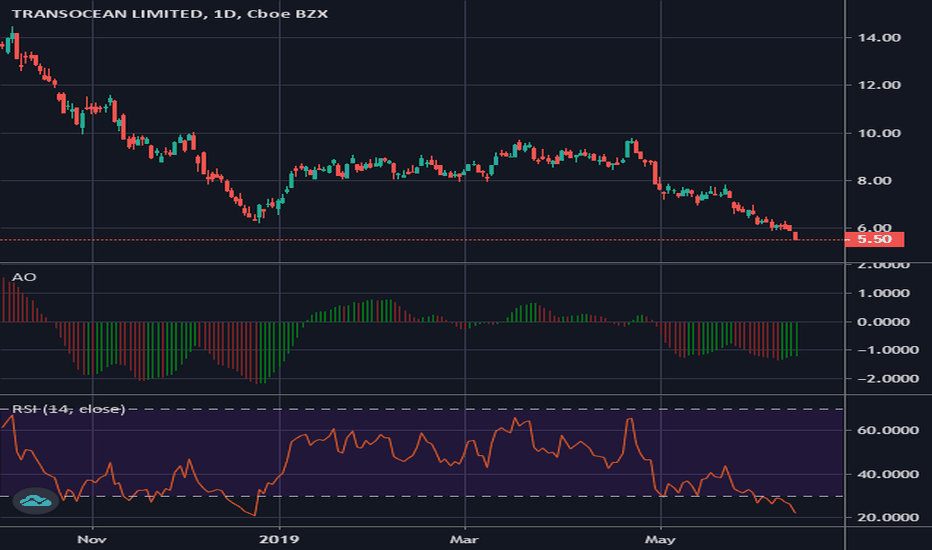The height and width of the screenshot is (550, 932).
Task: Click the chart title TRANSOCEAN LIMITED
Action: click(x=106, y=14)
